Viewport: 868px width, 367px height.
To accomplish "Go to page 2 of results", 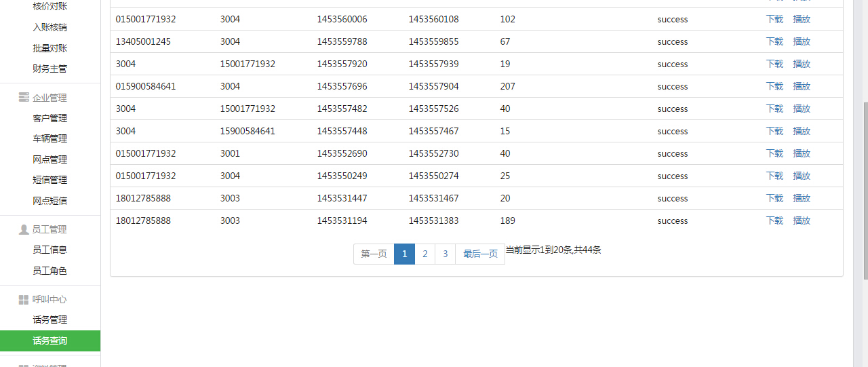I will click(425, 254).
